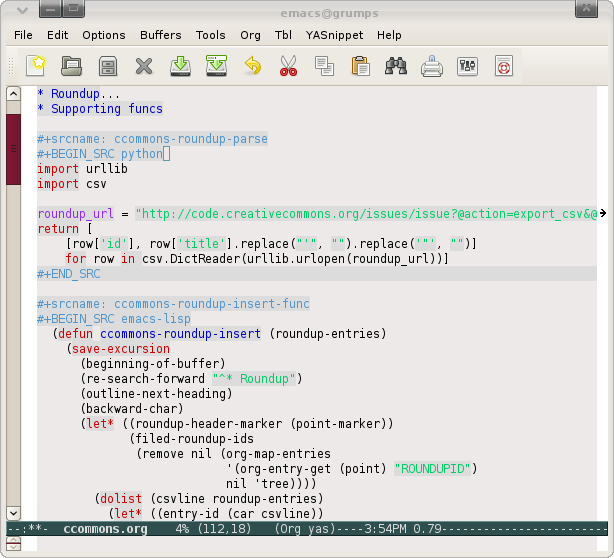
Task: Open a file using the folder icon
Action: pos(71,66)
